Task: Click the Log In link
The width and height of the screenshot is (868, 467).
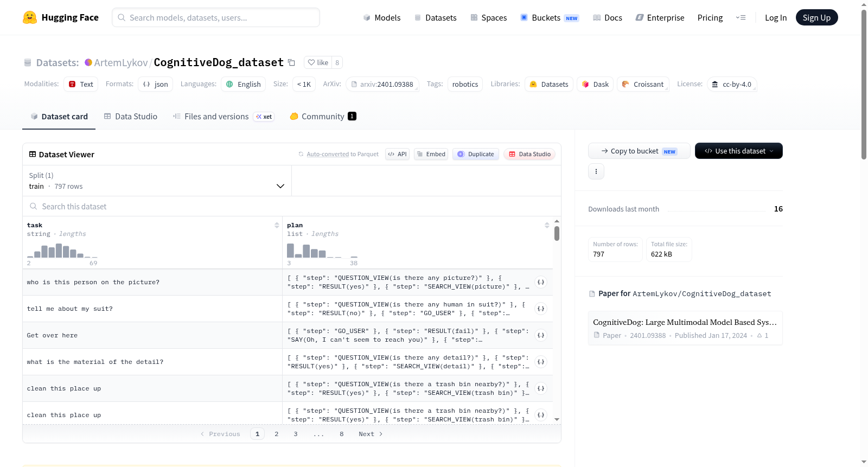Action: coord(776,17)
